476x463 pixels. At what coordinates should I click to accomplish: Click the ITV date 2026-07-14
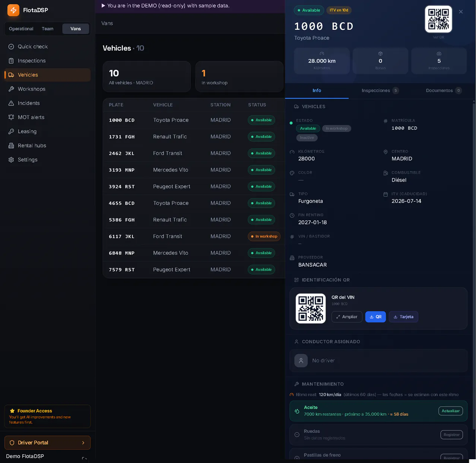(x=406, y=201)
